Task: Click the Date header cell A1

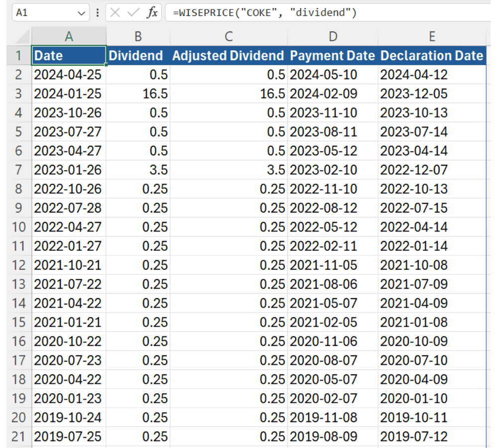Action: click(69, 56)
